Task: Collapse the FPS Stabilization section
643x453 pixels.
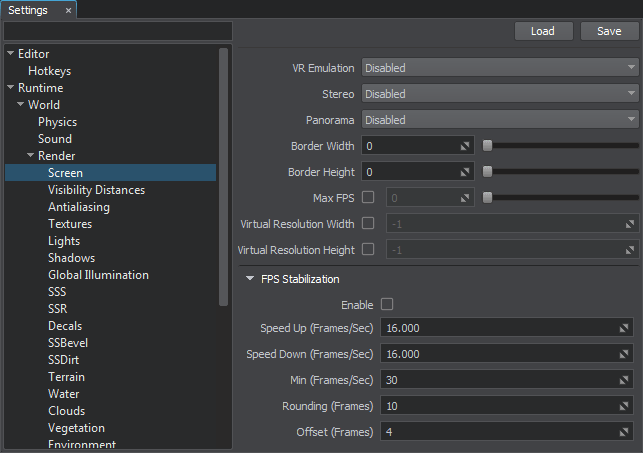Action: pos(248,279)
